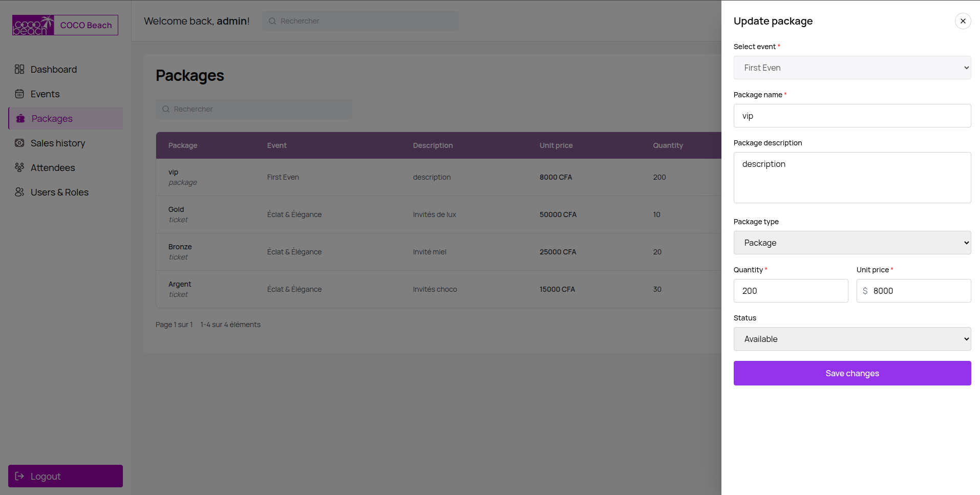Viewport: 980px width, 495px height.
Task: Focus the Package name field
Action: 852,116
